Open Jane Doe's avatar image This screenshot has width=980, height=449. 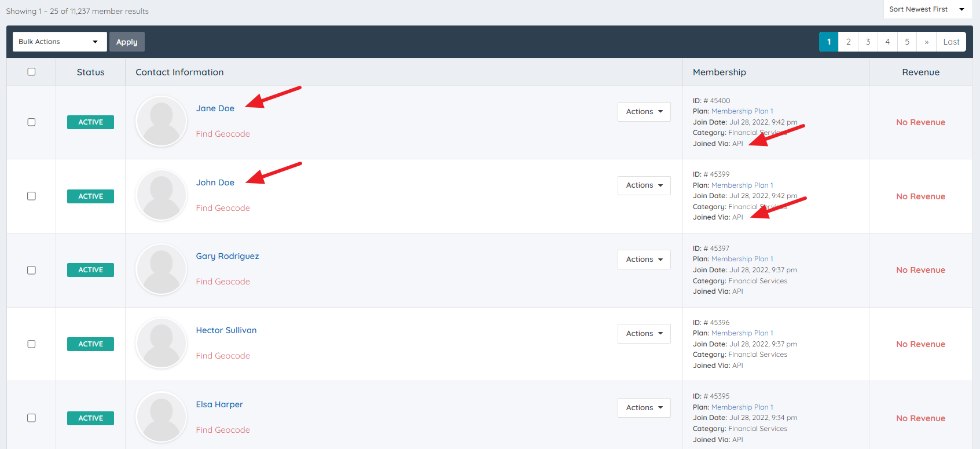point(161,122)
